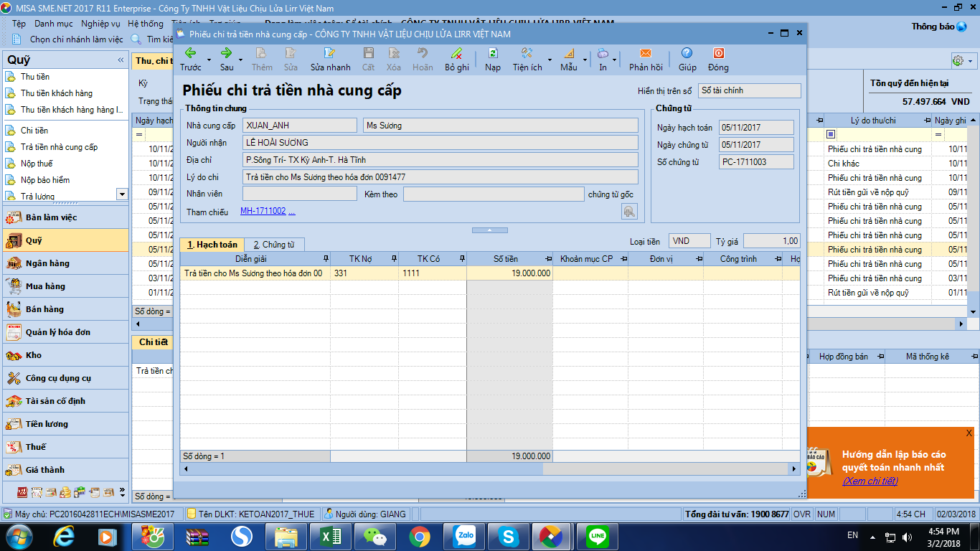Viewport: 980px width, 551px height.
Task: Open reference link MH-1711002
Action: pyautogui.click(x=263, y=211)
